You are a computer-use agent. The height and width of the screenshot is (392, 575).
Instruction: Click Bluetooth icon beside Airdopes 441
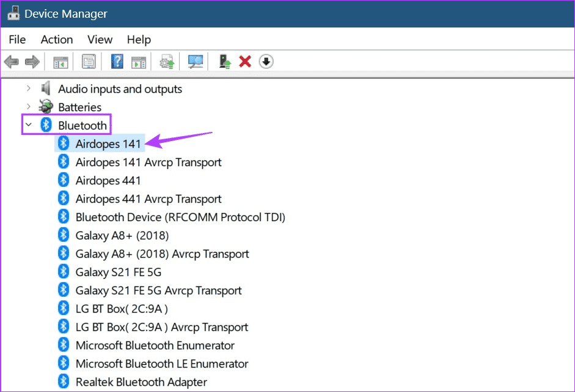(64, 180)
